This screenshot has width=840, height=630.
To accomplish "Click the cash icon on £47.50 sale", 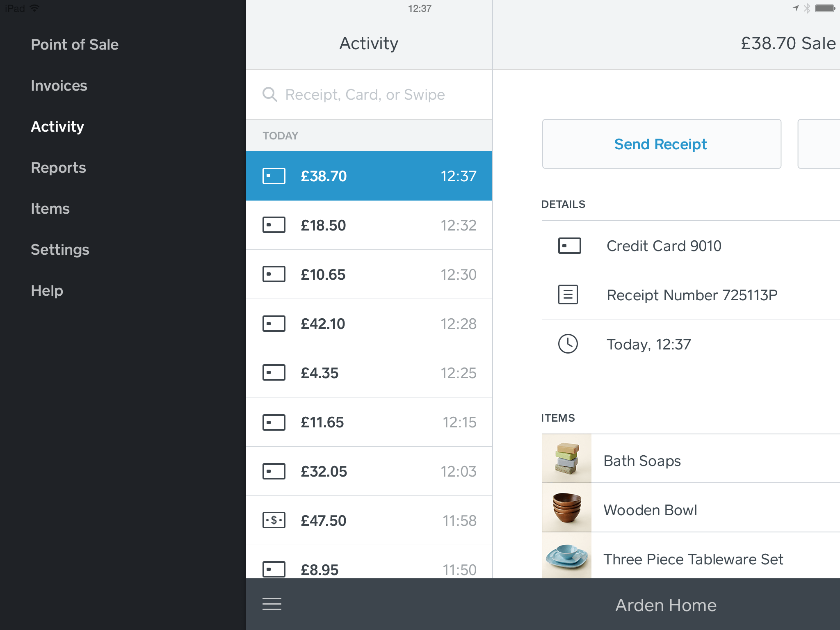I will click(x=274, y=520).
